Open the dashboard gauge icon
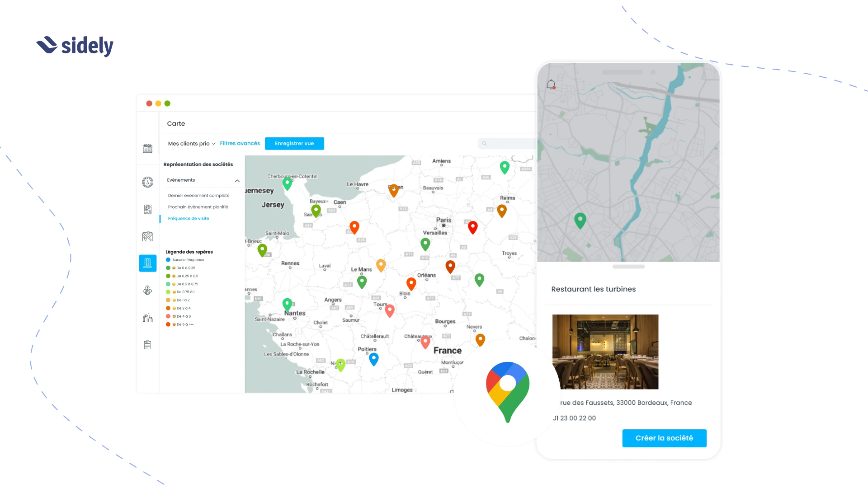This screenshot has width=868, height=488. point(147,182)
